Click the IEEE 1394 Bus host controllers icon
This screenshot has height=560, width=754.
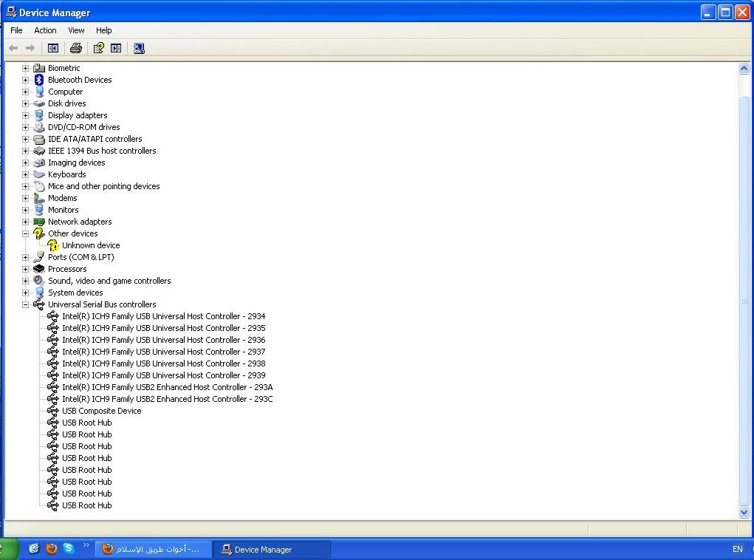[x=39, y=151]
